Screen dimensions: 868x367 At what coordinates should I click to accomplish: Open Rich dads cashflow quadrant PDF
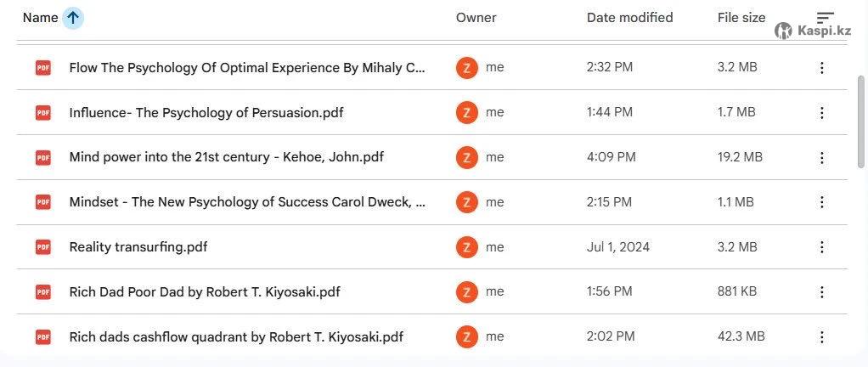pos(236,337)
